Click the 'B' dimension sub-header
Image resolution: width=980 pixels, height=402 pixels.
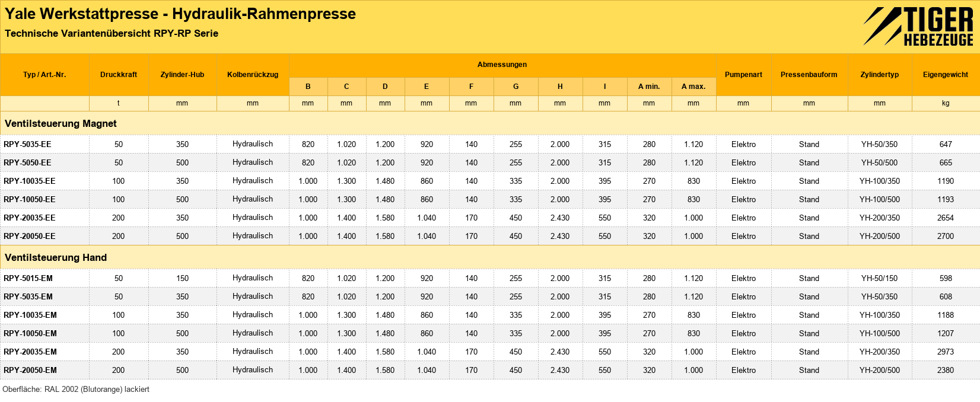click(x=308, y=87)
